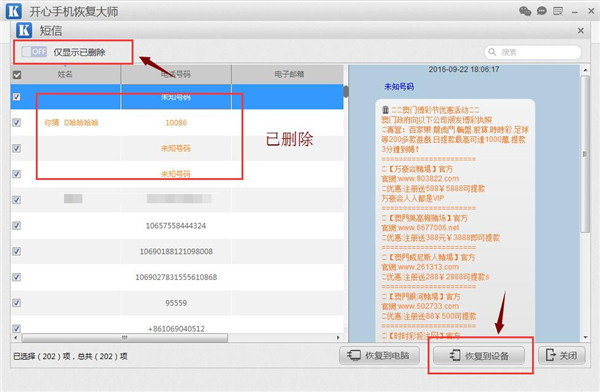Uncheck the checkbox for 1069027831555610868 row

(16, 277)
